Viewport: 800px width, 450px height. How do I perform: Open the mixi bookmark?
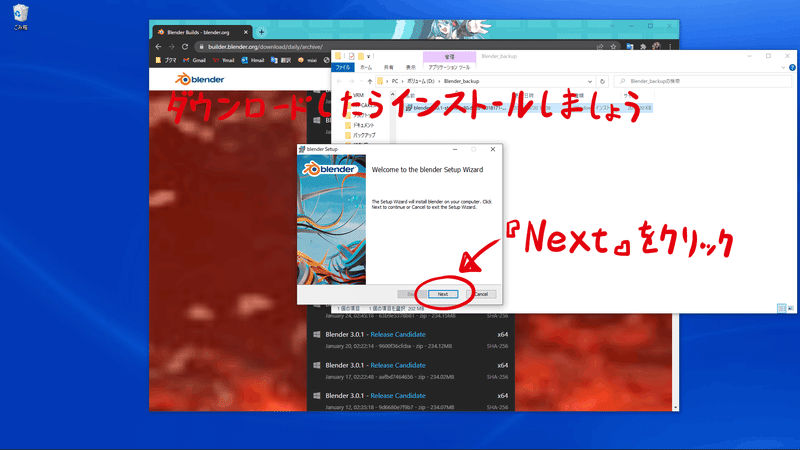point(308,60)
